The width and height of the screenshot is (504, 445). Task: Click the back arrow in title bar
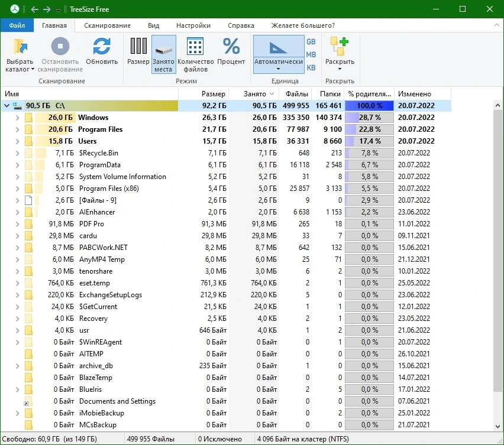pyautogui.click(x=35, y=9)
